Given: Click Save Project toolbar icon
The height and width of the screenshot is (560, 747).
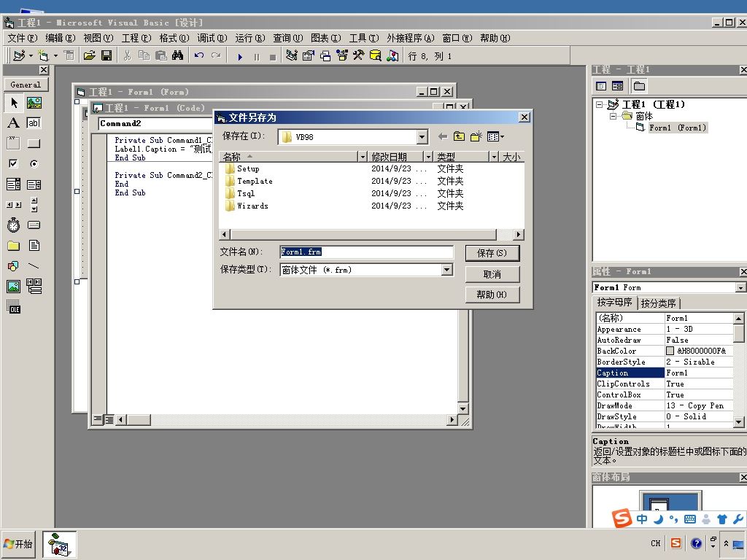Looking at the screenshot, I should pos(107,55).
